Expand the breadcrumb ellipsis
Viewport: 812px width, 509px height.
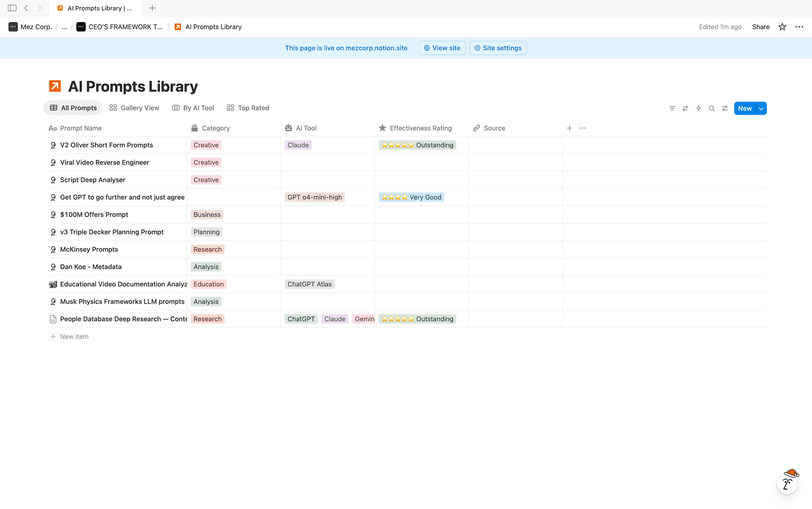point(64,27)
